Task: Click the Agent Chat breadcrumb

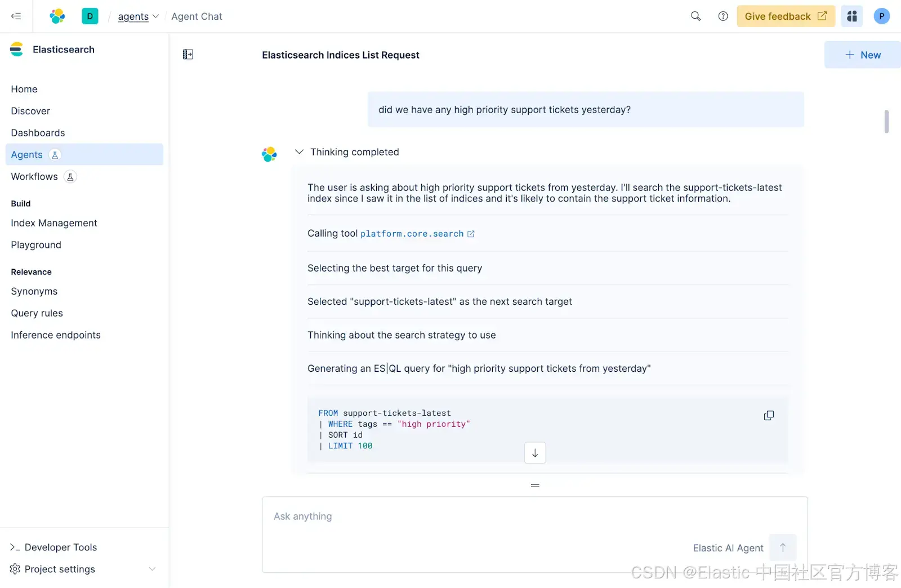Action: coord(197,16)
